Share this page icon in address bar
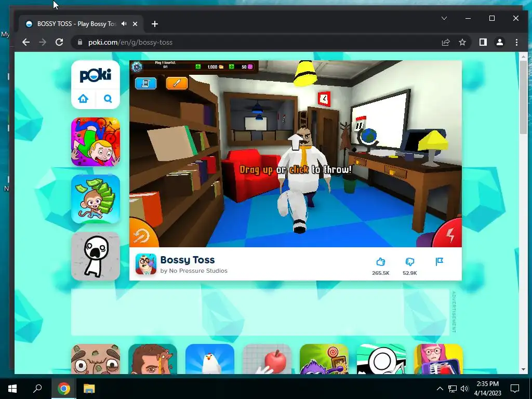532x399 pixels. (445, 43)
